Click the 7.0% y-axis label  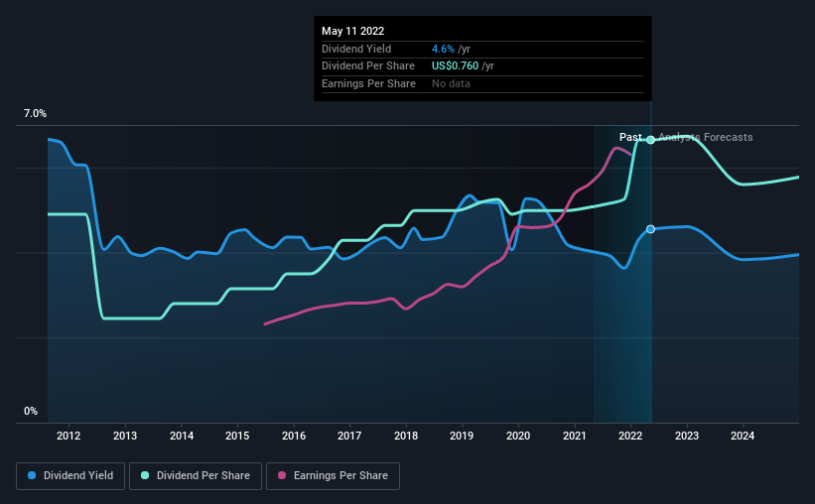point(35,114)
